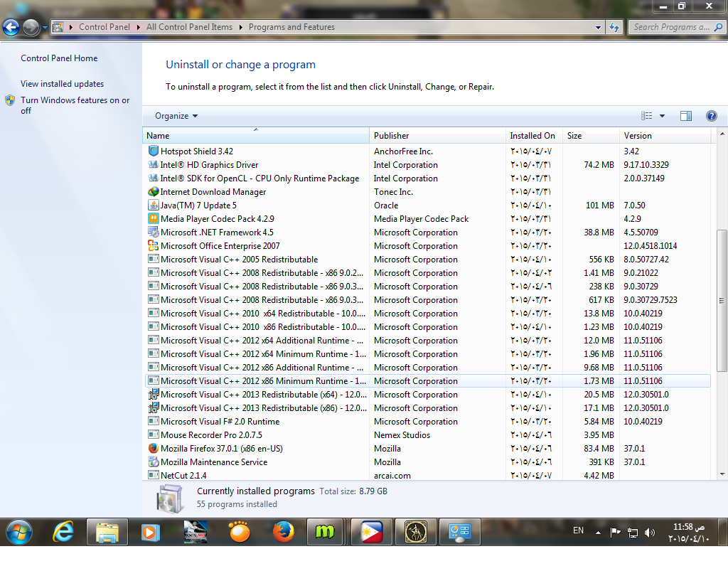
Task: Show hidden icons in the system tray
Action: [x=598, y=533]
